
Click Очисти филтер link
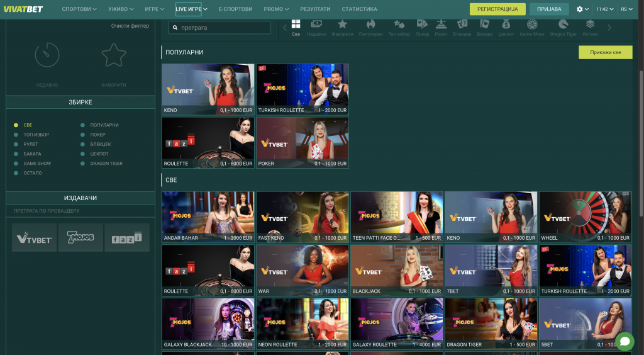(x=130, y=26)
